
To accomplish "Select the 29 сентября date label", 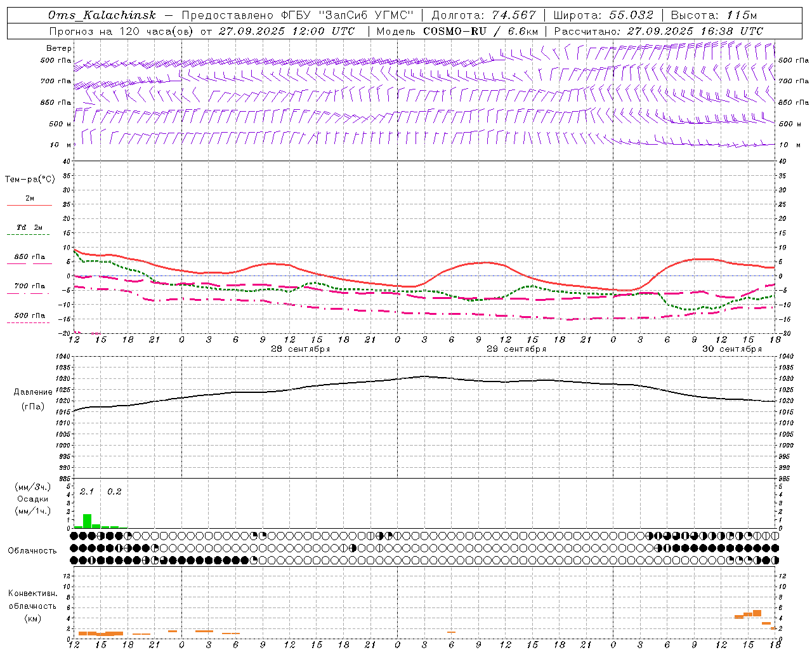I will tap(516, 349).
